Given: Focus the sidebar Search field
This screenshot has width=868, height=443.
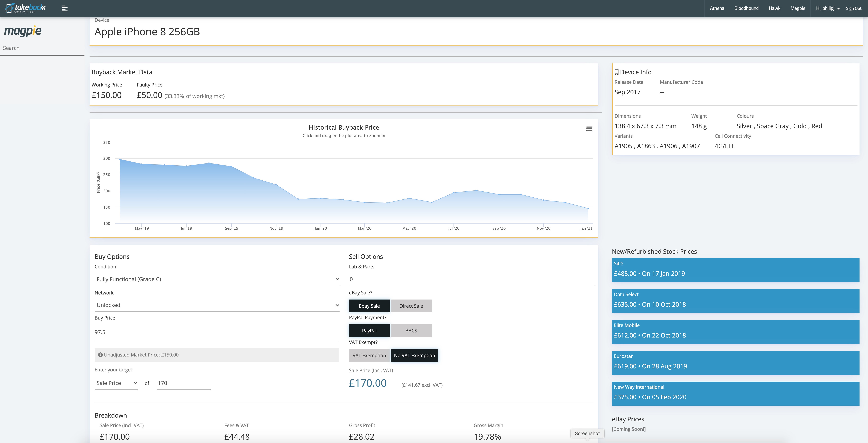Looking at the screenshot, I should (x=42, y=48).
